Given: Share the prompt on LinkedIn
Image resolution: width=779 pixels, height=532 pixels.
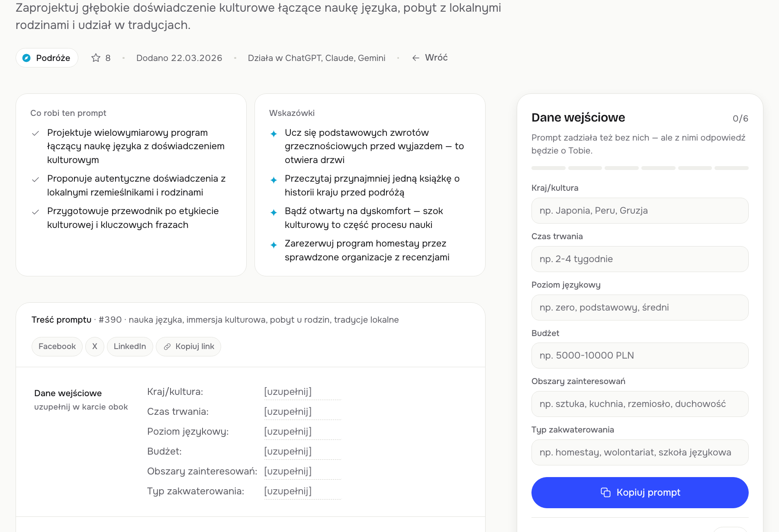Looking at the screenshot, I should tap(130, 346).
